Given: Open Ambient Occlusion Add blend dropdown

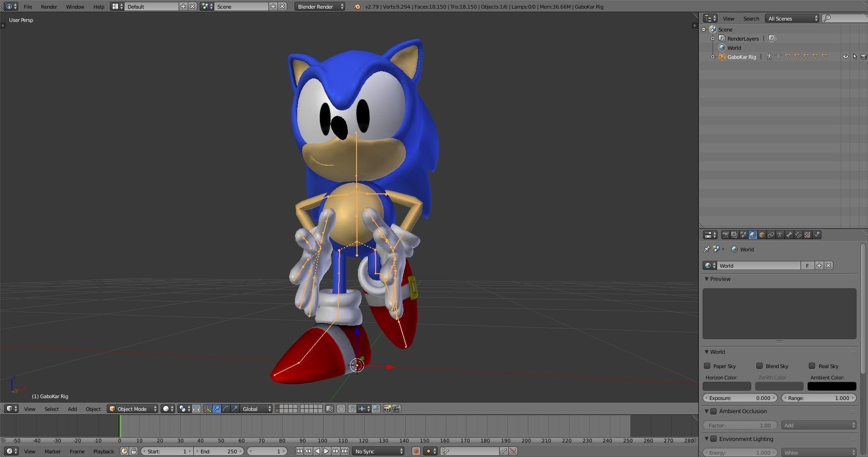Looking at the screenshot, I should point(819,425).
